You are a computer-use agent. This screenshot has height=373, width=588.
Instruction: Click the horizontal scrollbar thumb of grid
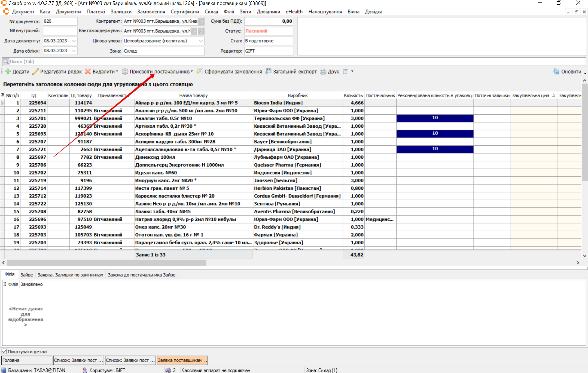tap(106, 263)
